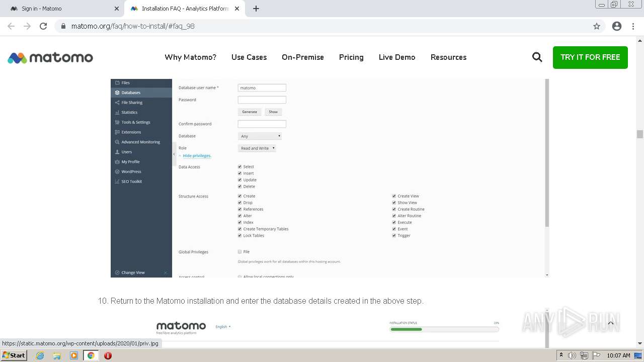View site security lock info

point(63,26)
